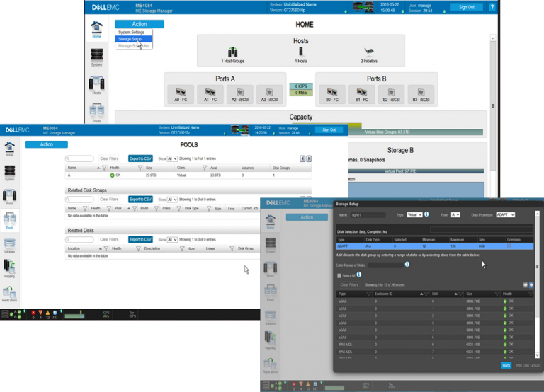This screenshot has height=392, width=544.
Task: Click the Replications sidebar icon in Pools window
Action: pyautogui.click(x=10, y=293)
